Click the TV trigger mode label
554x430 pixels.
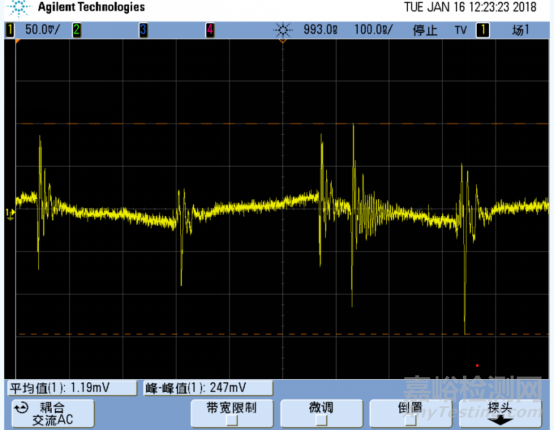pos(460,30)
